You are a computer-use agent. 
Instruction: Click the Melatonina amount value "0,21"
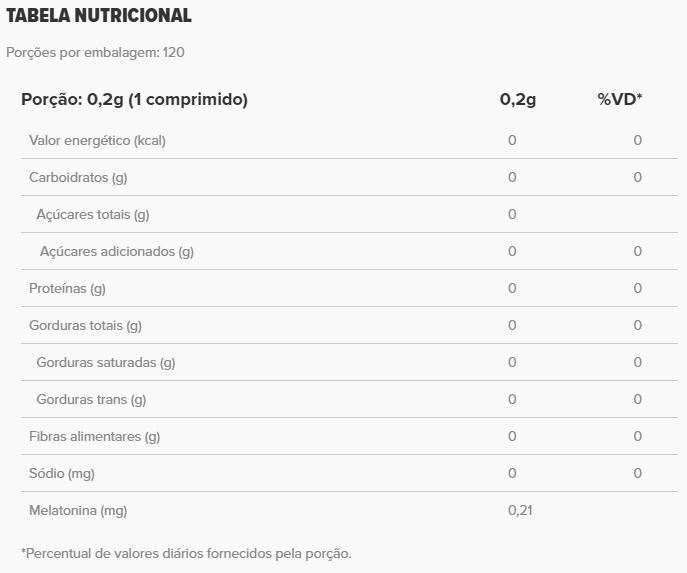tap(519, 510)
